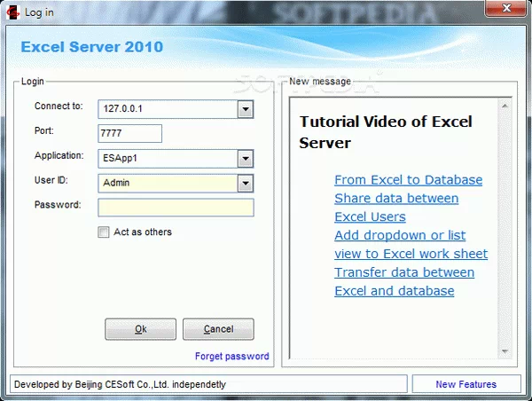Click the Connect to label
Screen dimensions: 532x401
point(59,106)
